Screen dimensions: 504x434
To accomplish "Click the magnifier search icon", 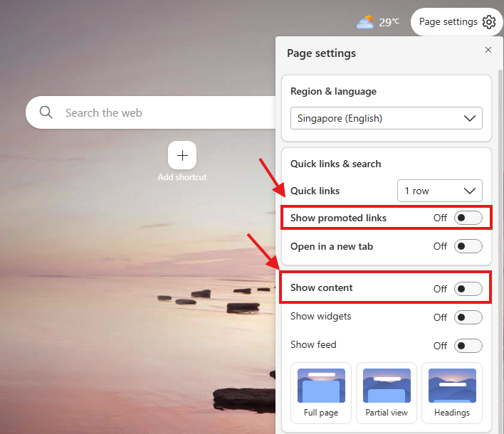I will point(46,112).
